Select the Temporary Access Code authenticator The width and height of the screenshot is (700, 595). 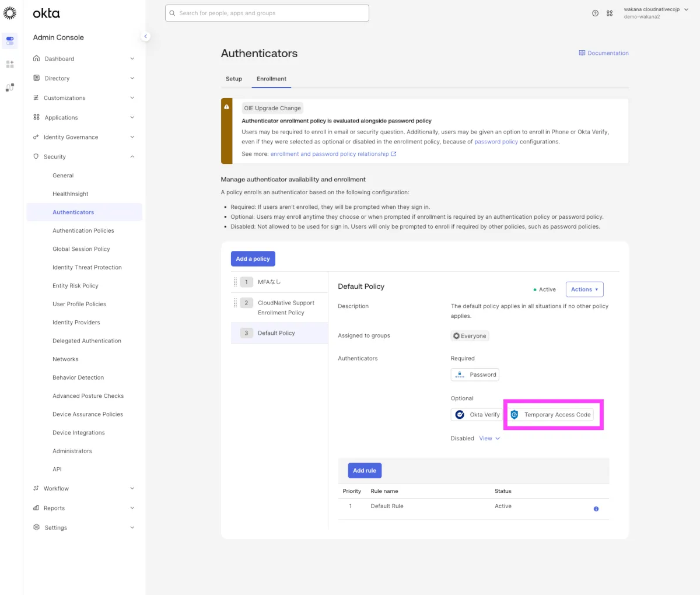[x=551, y=415]
